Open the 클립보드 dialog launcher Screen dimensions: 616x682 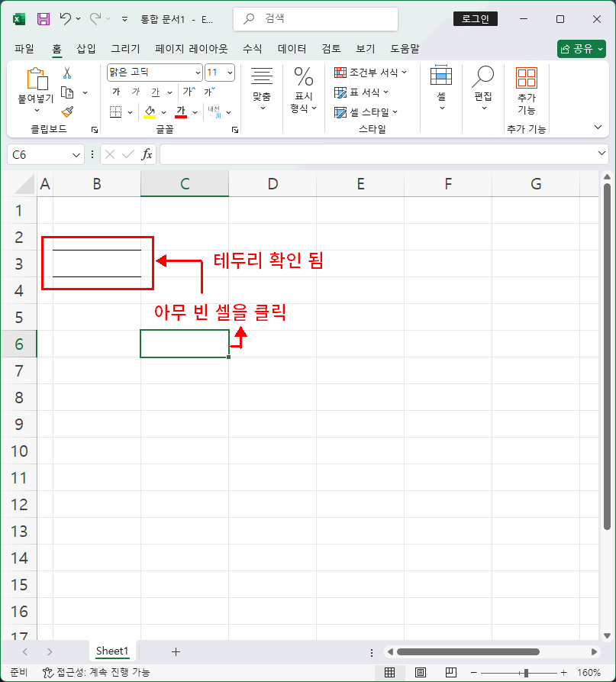point(95,130)
